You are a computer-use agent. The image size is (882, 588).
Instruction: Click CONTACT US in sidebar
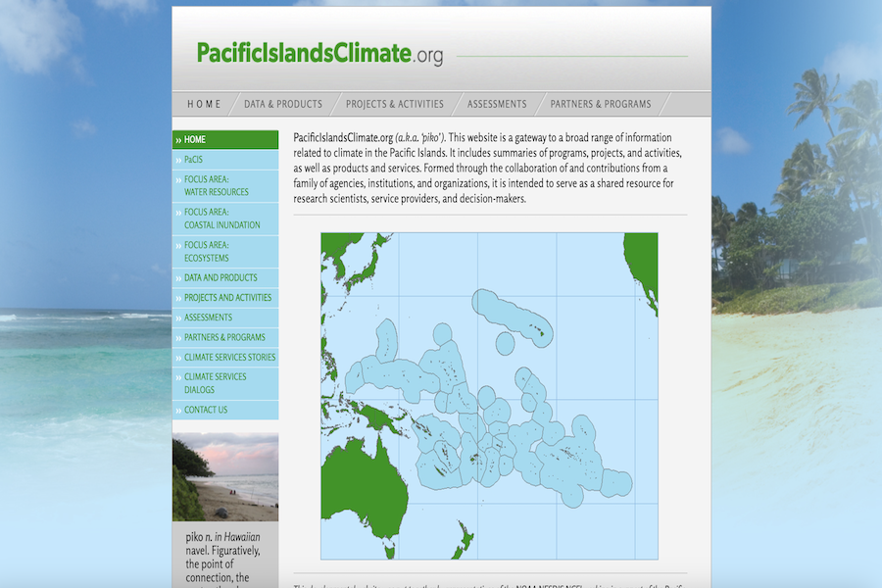tap(225, 410)
